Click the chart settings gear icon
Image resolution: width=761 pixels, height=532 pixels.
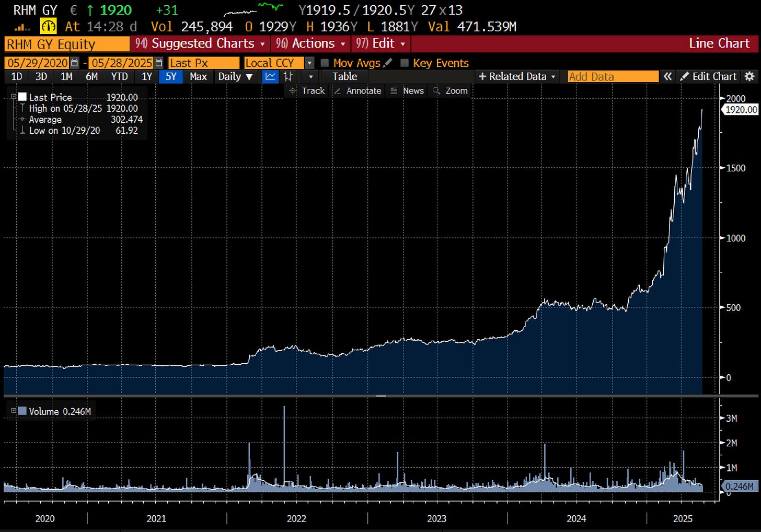pyautogui.click(x=750, y=76)
